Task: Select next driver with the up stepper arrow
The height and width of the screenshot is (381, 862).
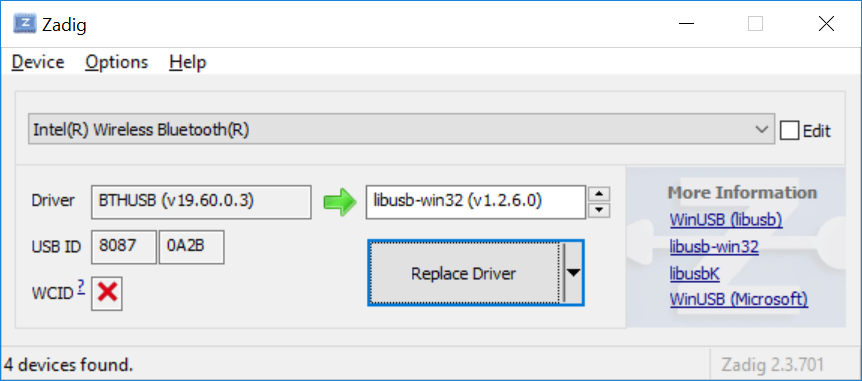Action: pos(600,194)
